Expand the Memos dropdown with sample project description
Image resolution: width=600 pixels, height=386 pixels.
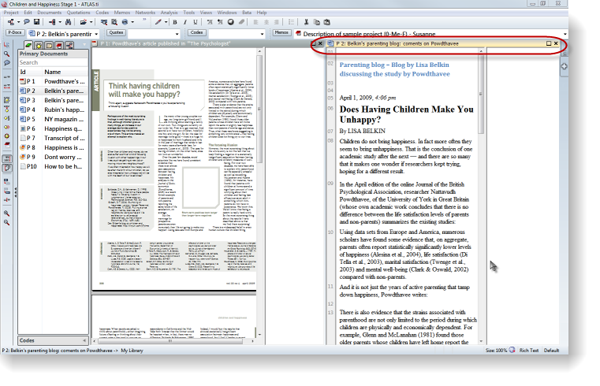(565, 34)
